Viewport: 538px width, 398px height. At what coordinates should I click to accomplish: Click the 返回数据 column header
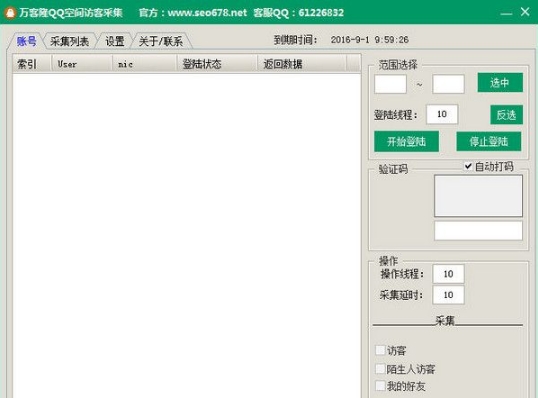(302, 64)
